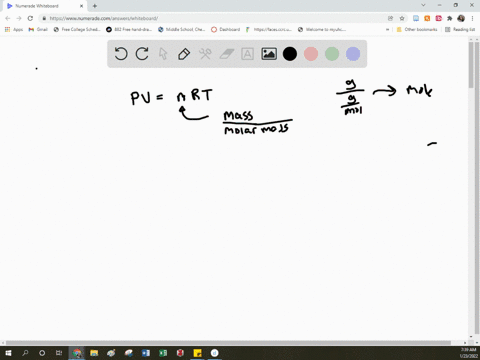Open Excel from the taskbar
Viewport: 480px width, 360px height.
[x=163, y=353]
